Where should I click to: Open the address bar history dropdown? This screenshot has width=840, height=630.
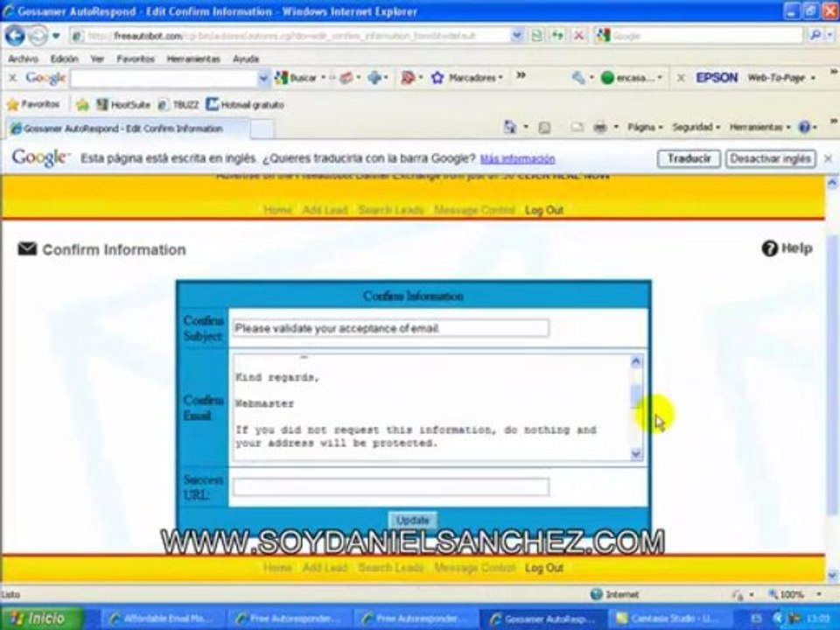[516, 36]
